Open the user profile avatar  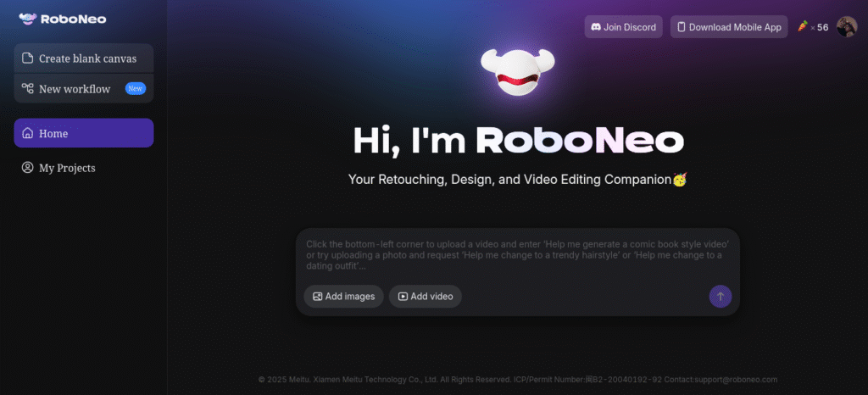pyautogui.click(x=847, y=26)
